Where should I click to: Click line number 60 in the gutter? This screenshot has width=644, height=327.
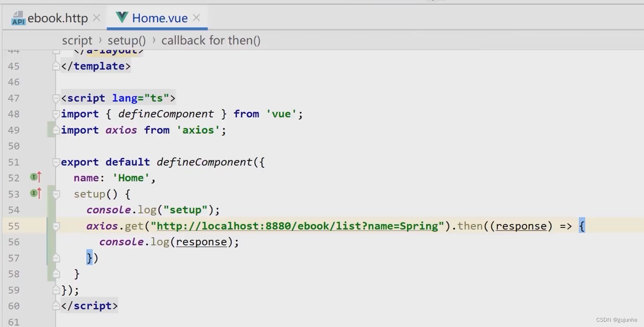[14, 306]
